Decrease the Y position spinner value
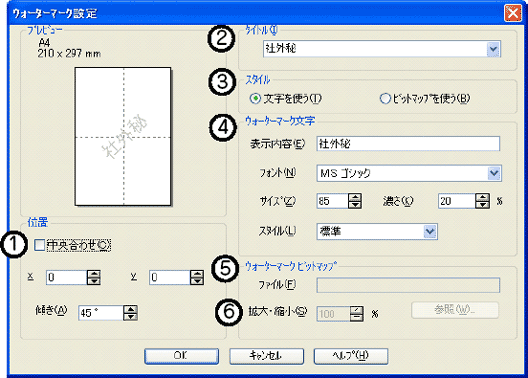 (x=197, y=281)
